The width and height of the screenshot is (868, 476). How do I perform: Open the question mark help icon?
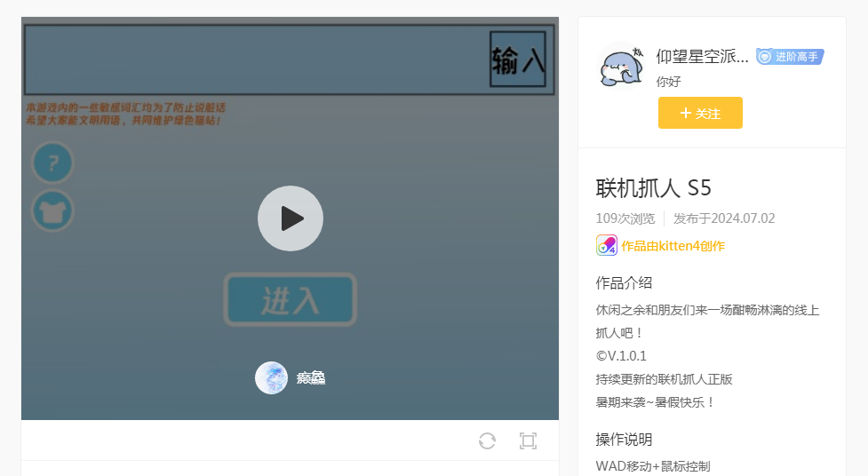click(52, 163)
